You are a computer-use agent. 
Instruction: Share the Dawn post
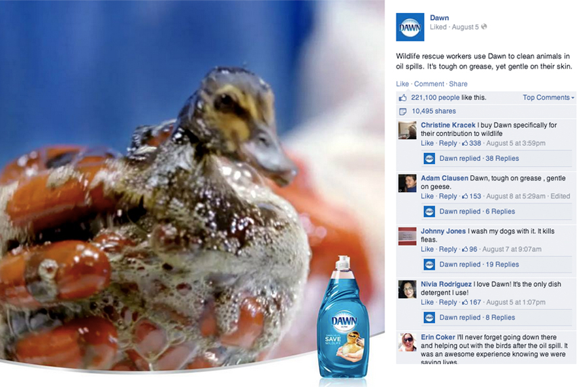pos(458,84)
